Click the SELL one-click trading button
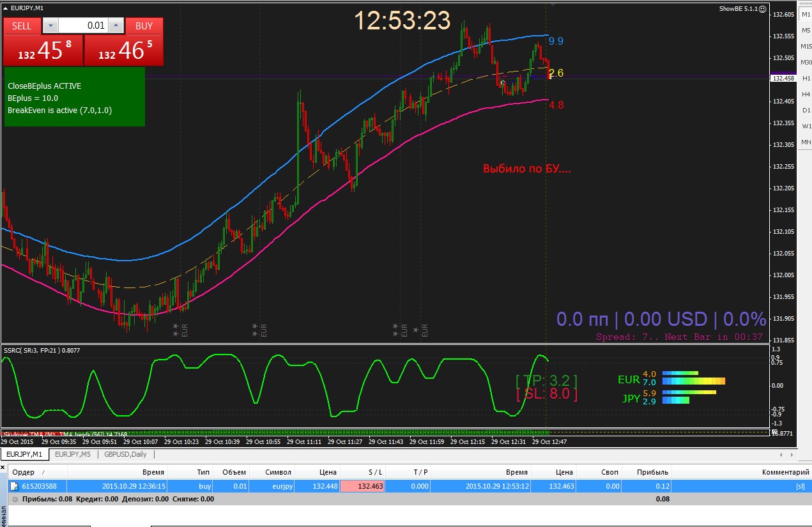This screenshot has height=527, width=812. [x=22, y=26]
